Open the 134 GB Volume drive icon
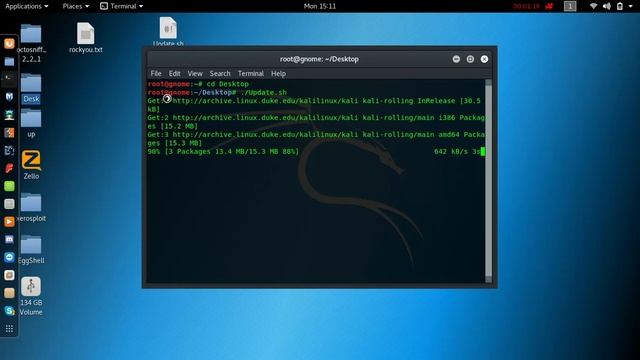 tap(31, 296)
